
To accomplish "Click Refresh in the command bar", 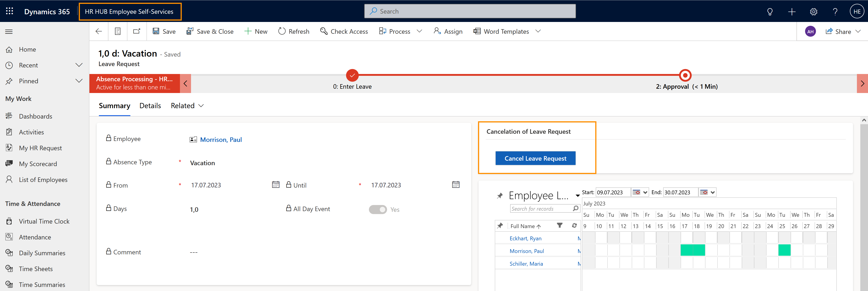I will point(294,31).
